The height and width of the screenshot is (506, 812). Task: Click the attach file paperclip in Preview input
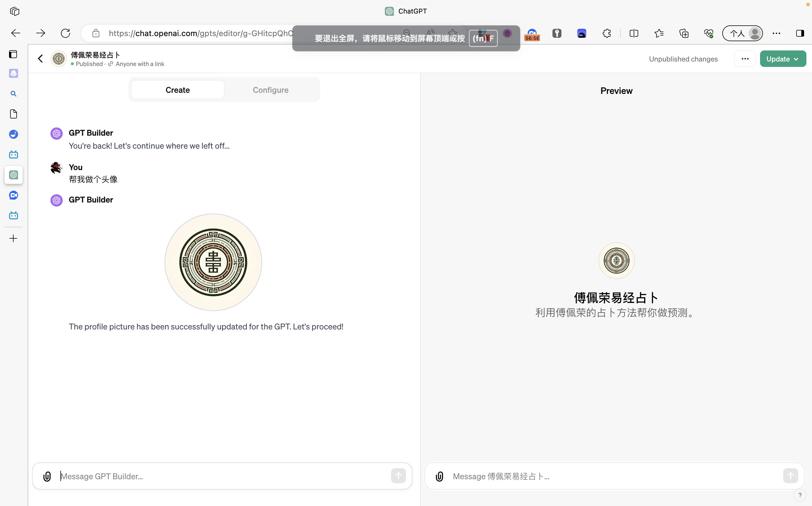click(x=440, y=476)
